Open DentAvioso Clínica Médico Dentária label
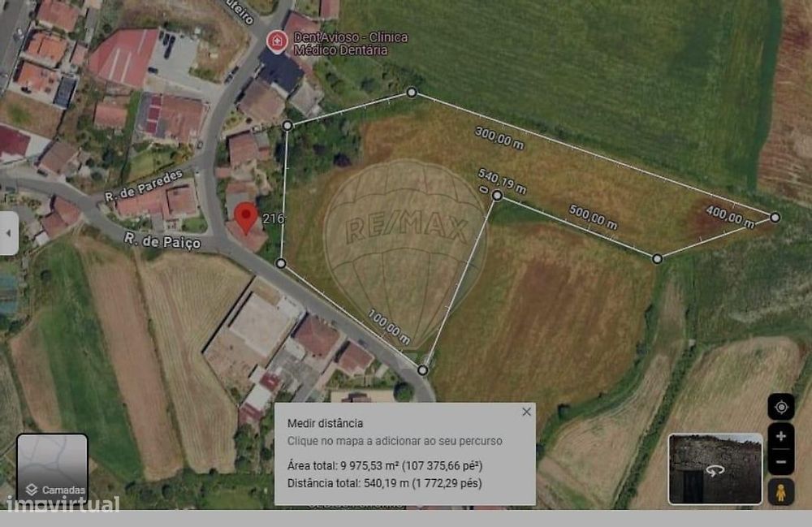Screen dimensions: 812x527 click(351, 44)
